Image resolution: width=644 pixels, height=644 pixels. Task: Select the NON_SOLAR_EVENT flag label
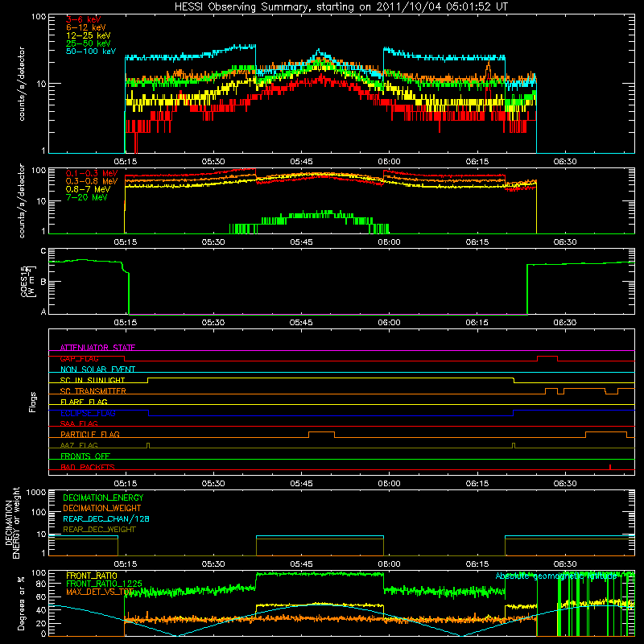(97, 369)
